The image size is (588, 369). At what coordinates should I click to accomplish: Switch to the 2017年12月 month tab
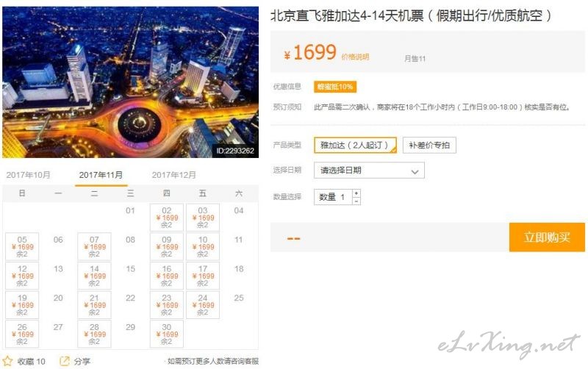174,175
